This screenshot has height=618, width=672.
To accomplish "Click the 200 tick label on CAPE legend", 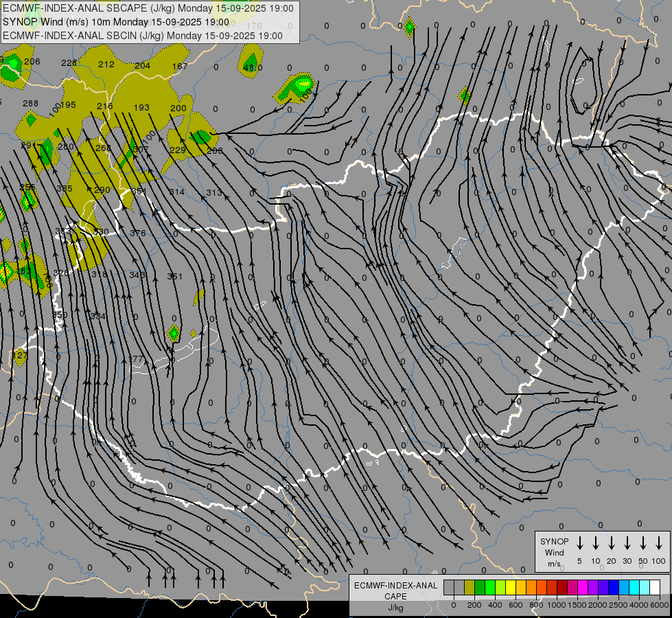I will coord(474,605).
